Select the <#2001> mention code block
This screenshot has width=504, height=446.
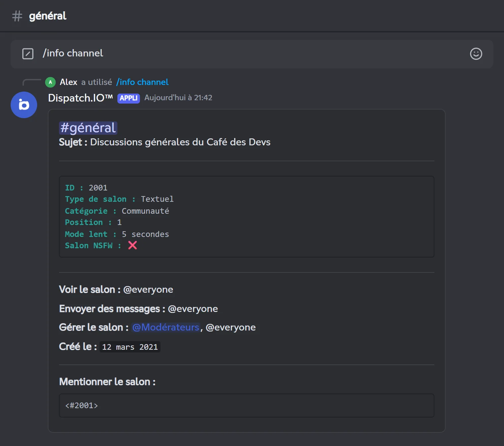point(247,406)
